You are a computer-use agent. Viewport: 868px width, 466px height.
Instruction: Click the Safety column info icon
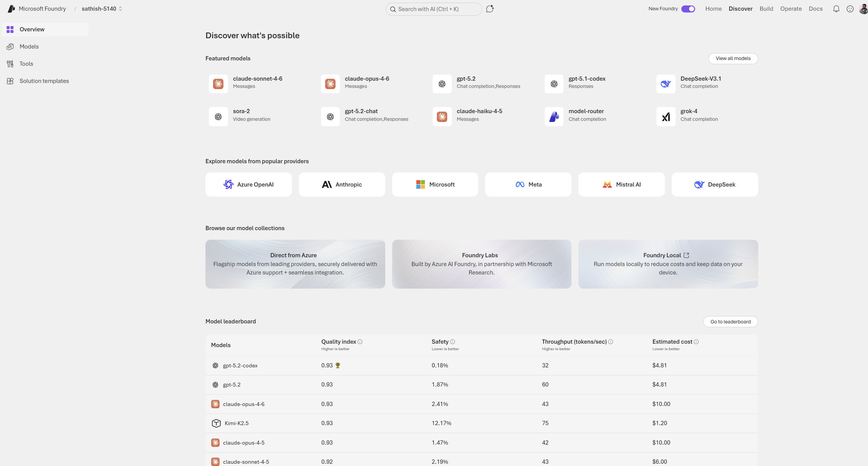pyautogui.click(x=453, y=342)
